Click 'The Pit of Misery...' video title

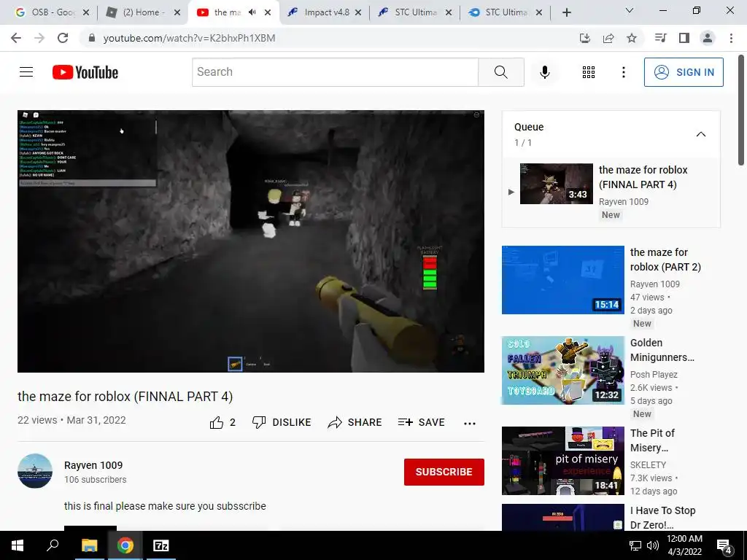pos(652,440)
